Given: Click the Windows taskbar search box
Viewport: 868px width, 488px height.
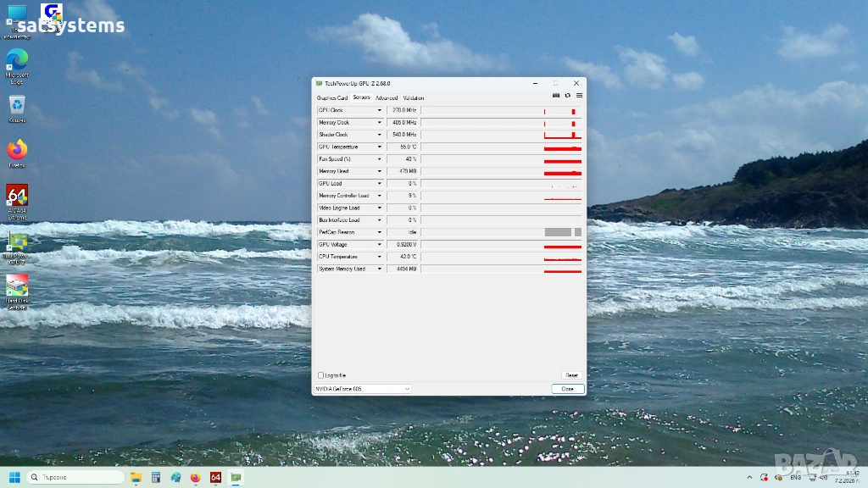Looking at the screenshot, I should click(x=76, y=477).
